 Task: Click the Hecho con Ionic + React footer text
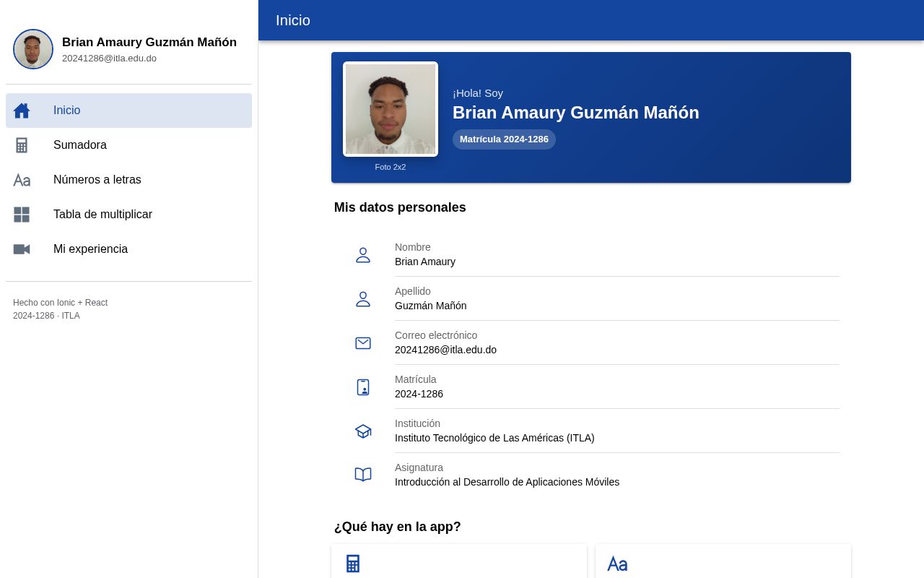60,303
